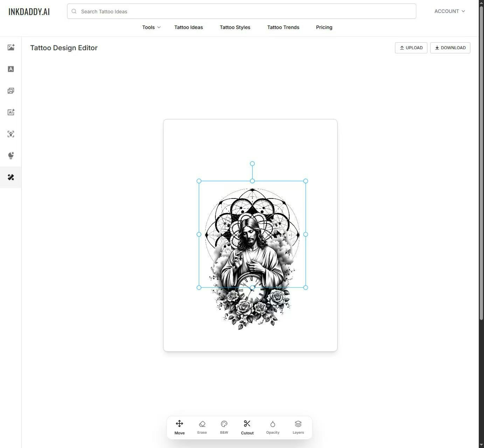Click the lightbulb ideas icon in the sidebar

coord(11,155)
